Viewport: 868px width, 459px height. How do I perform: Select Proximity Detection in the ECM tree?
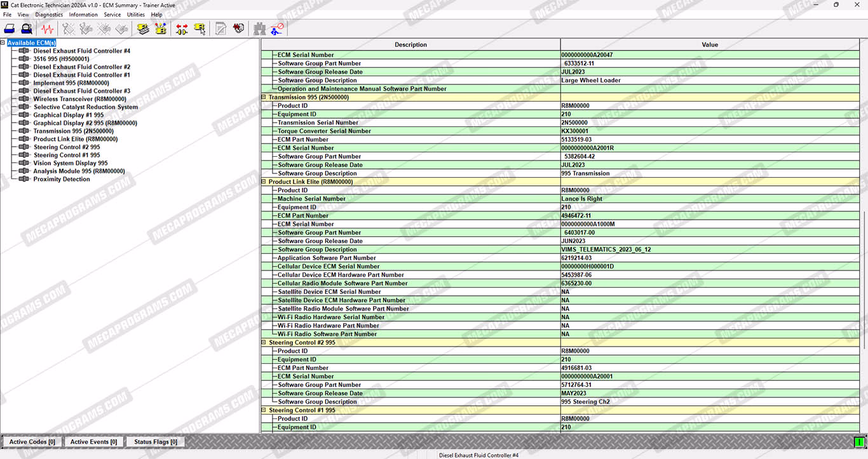pyautogui.click(x=62, y=179)
